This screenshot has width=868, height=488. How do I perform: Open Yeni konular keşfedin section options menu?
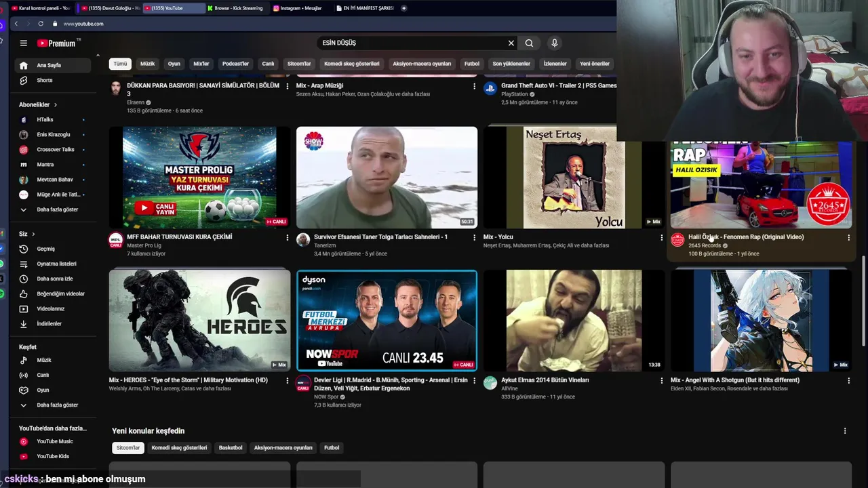pos(844,430)
